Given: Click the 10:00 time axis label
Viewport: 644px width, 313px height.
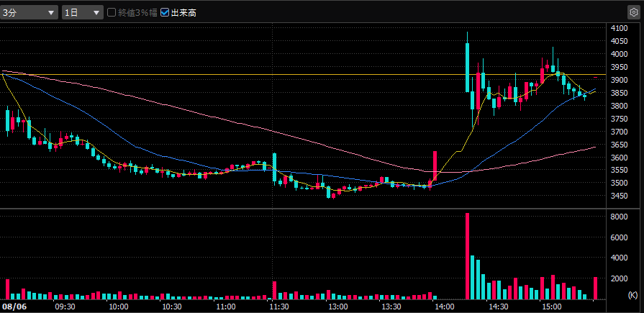Looking at the screenshot, I should pyautogui.click(x=119, y=307).
